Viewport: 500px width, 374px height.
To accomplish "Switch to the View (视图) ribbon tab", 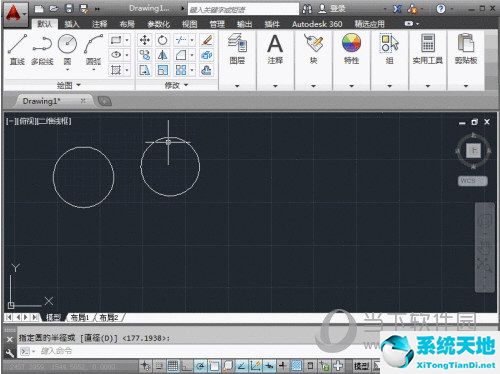I will click(189, 24).
